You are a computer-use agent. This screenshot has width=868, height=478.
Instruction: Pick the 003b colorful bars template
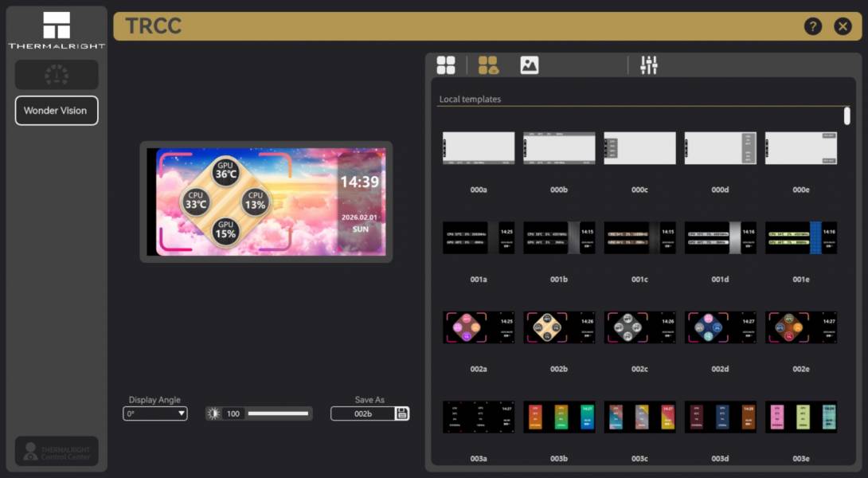pyautogui.click(x=559, y=417)
